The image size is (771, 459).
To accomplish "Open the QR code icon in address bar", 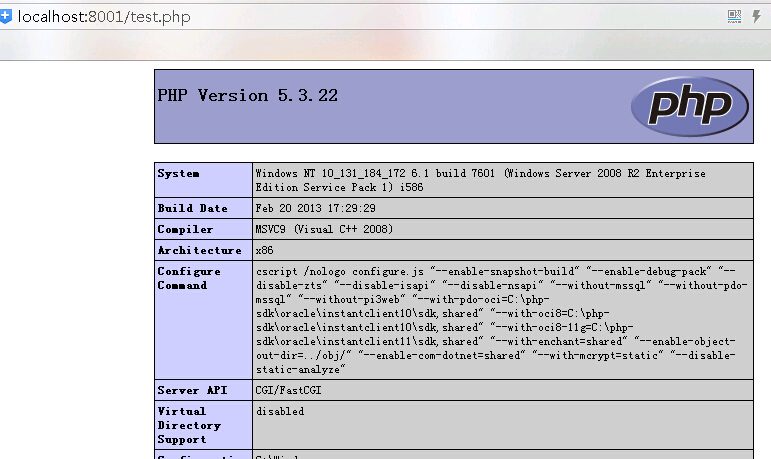I will [x=734, y=16].
